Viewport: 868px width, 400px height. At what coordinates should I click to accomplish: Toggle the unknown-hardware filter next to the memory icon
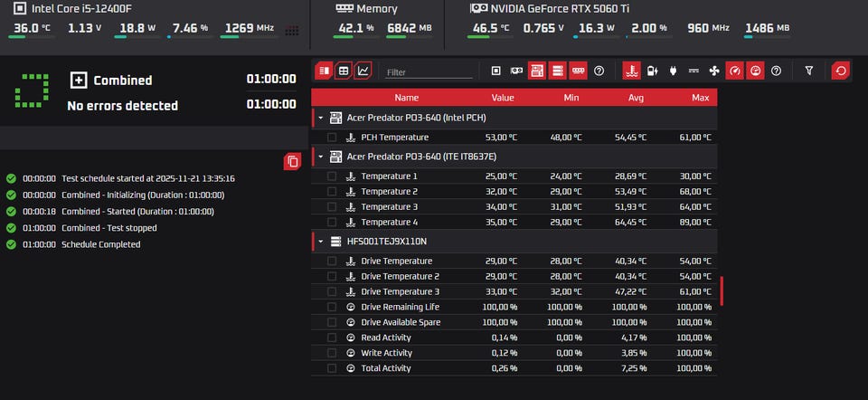(x=599, y=71)
